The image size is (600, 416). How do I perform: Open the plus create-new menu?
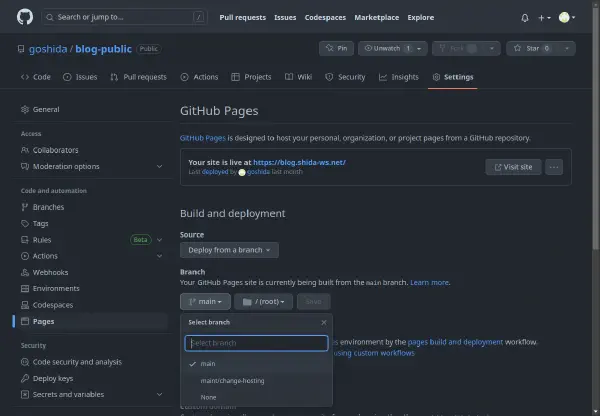pyautogui.click(x=544, y=18)
